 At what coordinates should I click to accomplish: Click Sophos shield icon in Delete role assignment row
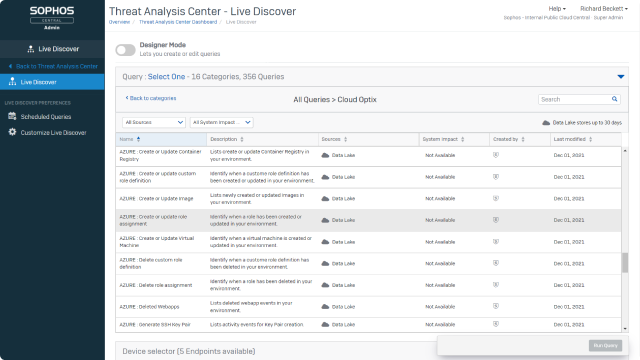tap(496, 285)
